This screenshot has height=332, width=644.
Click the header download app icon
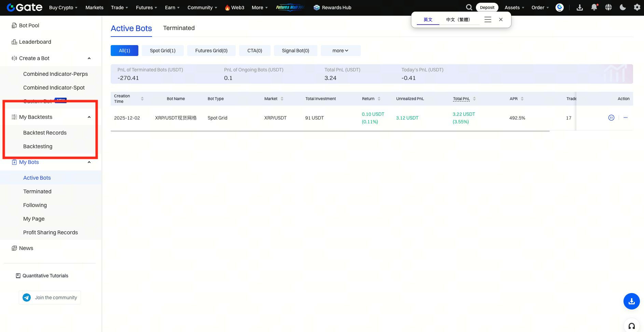tap(580, 8)
